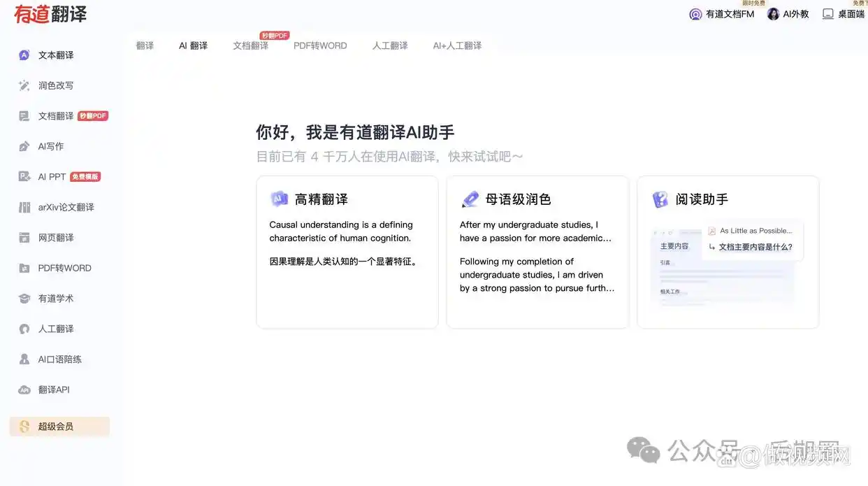Switch to the AI 翻译 tab

coord(193,45)
